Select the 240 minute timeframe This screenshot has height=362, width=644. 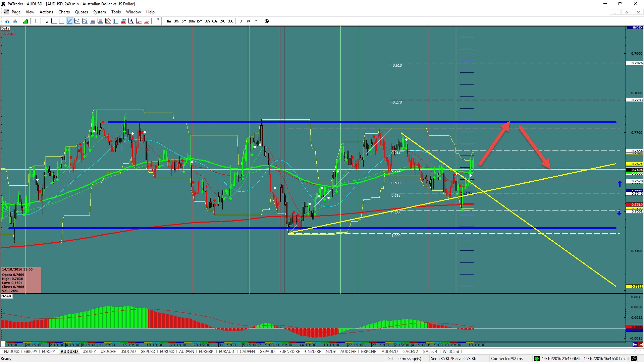pos(222,21)
